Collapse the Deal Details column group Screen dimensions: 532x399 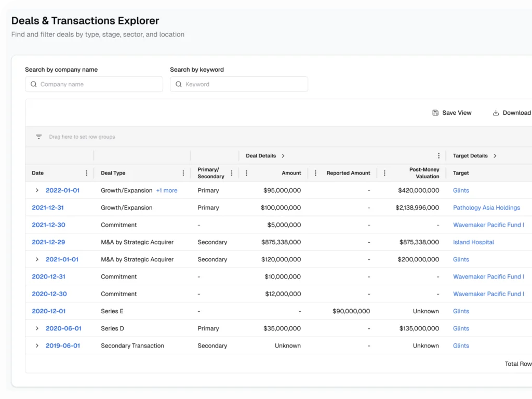(282, 155)
